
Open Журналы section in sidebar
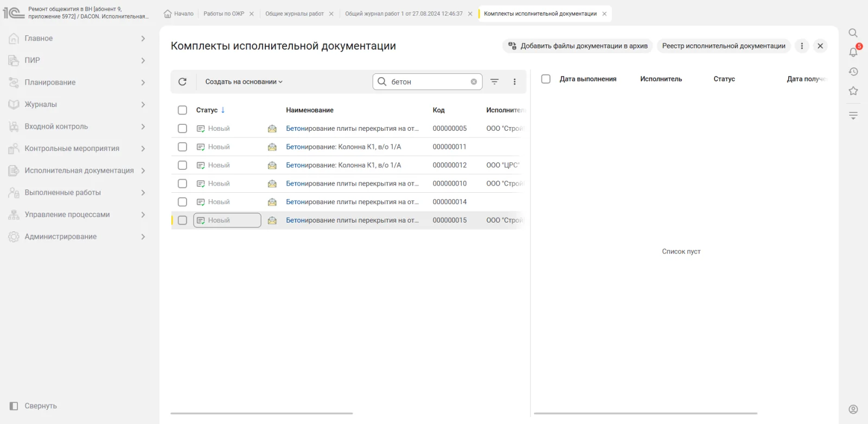click(x=41, y=104)
